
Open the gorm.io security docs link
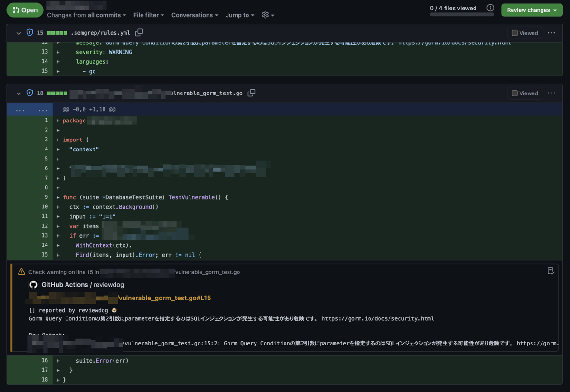pyautogui.click(x=378, y=318)
